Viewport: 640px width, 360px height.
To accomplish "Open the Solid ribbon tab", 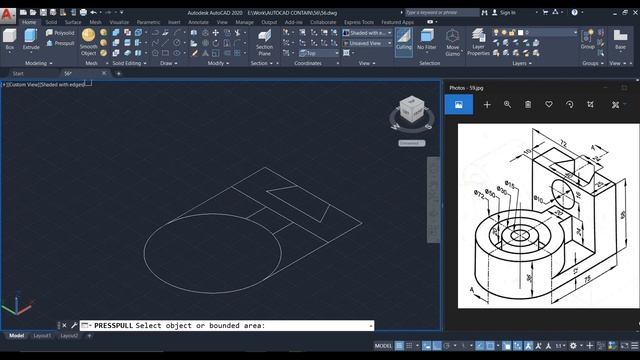I will point(51,22).
